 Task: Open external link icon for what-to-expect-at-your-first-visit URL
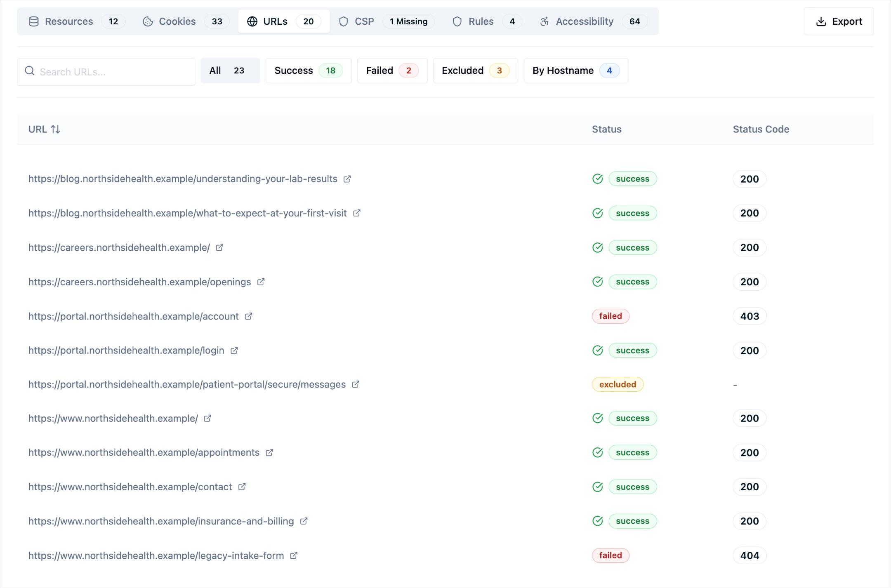tap(356, 213)
